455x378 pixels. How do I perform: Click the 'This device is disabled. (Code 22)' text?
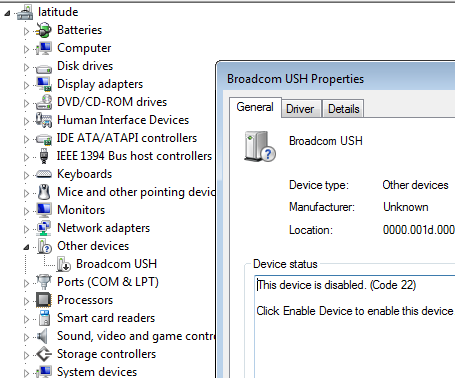[336, 285]
